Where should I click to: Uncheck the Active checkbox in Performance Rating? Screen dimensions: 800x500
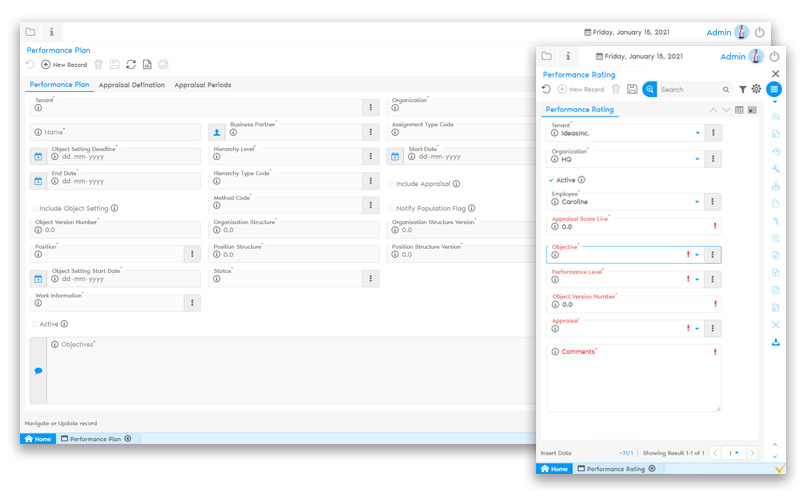click(551, 180)
